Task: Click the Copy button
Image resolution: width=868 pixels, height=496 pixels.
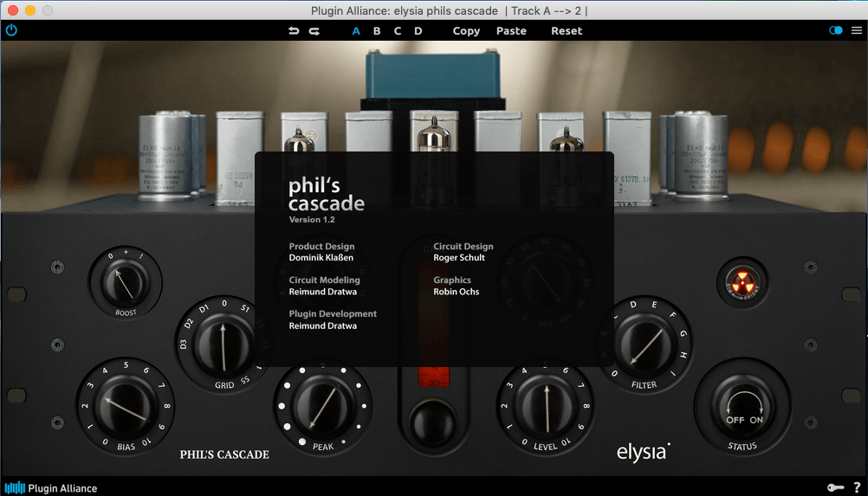Action: tap(466, 31)
